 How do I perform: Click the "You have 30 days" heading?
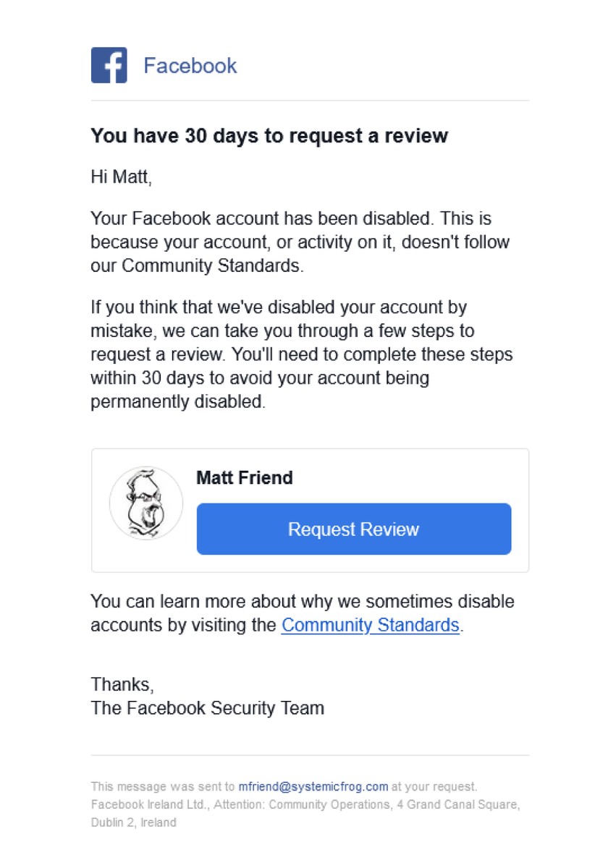[269, 135]
